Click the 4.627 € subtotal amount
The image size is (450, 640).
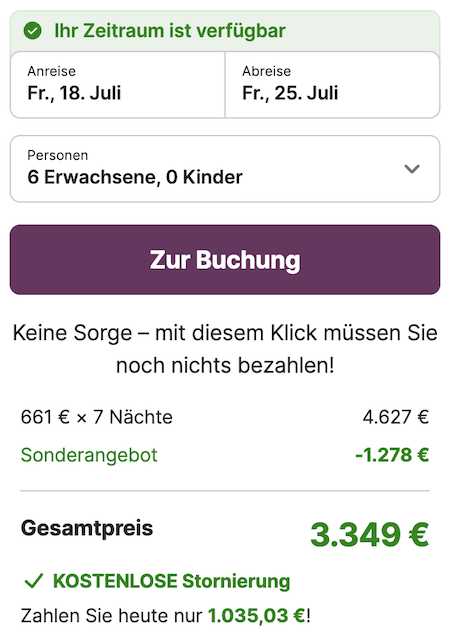point(396,417)
